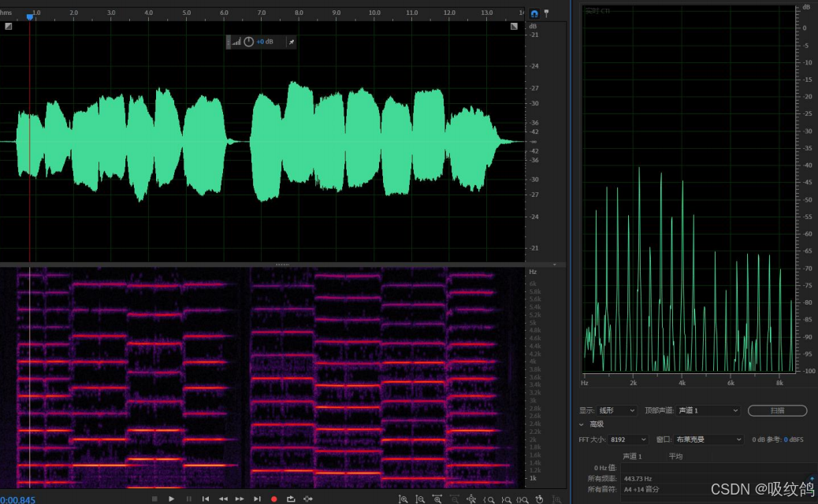
Task: Click the 0 dB reference value
Action: point(786,439)
